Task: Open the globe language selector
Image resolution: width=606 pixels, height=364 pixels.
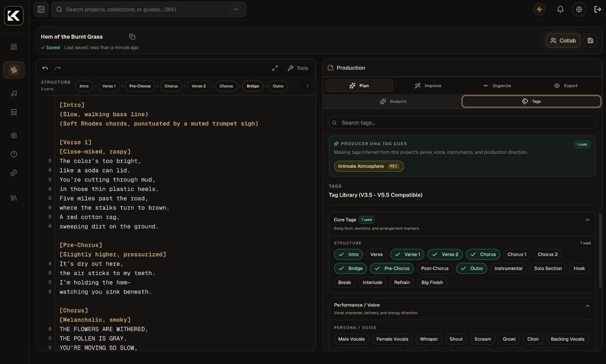Action: (579, 9)
